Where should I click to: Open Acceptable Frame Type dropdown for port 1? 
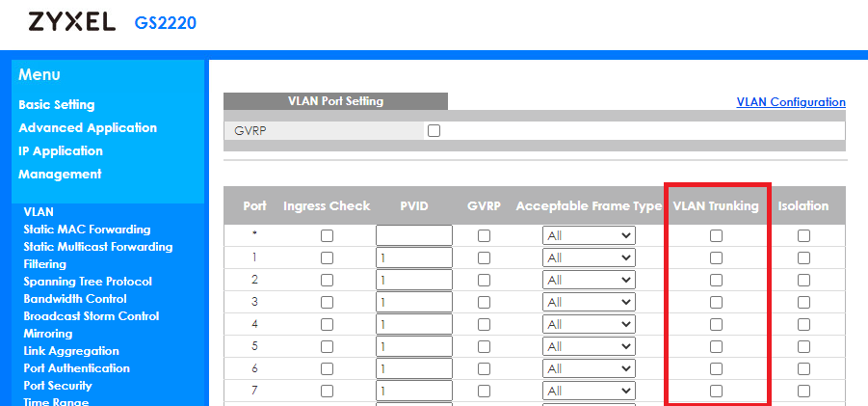[589, 257]
